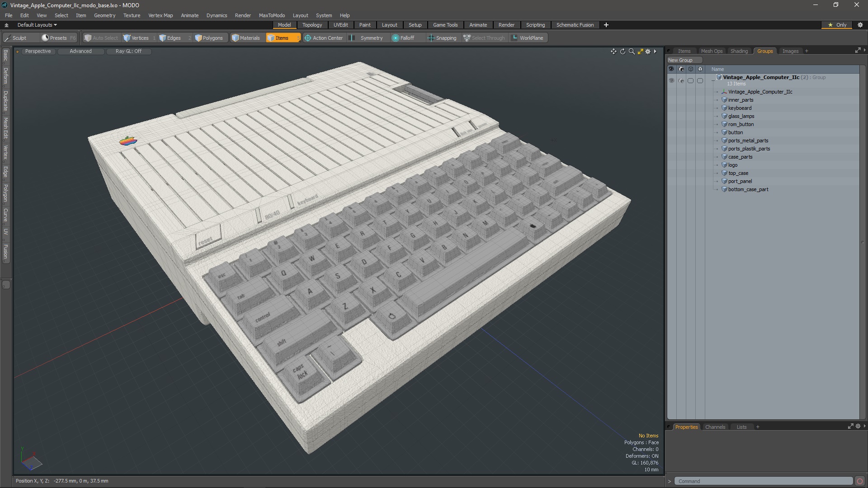Expand the left sidebar toggle arrow above Basic

coord(6,25)
